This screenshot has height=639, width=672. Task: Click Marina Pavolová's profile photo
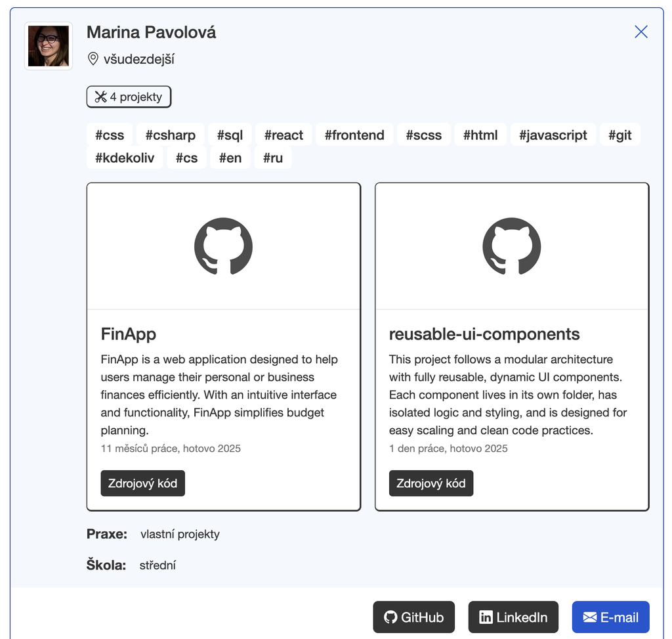tap(48, 46)
